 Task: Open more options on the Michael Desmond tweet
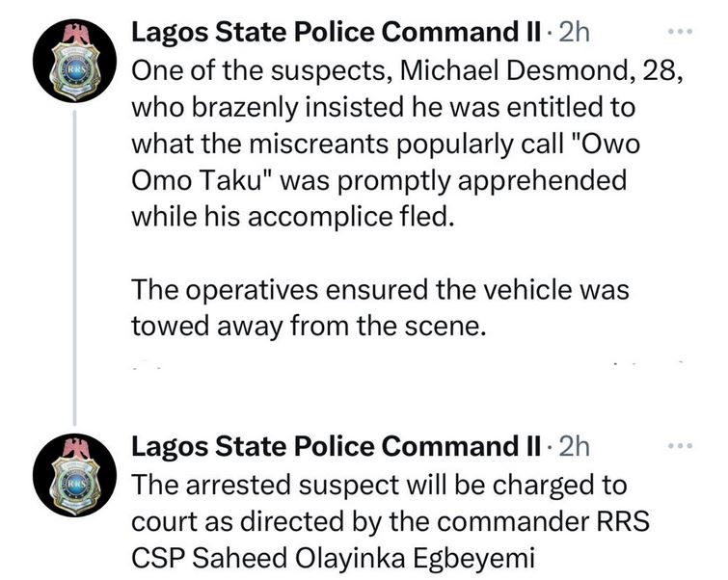(x=683, y=33)
